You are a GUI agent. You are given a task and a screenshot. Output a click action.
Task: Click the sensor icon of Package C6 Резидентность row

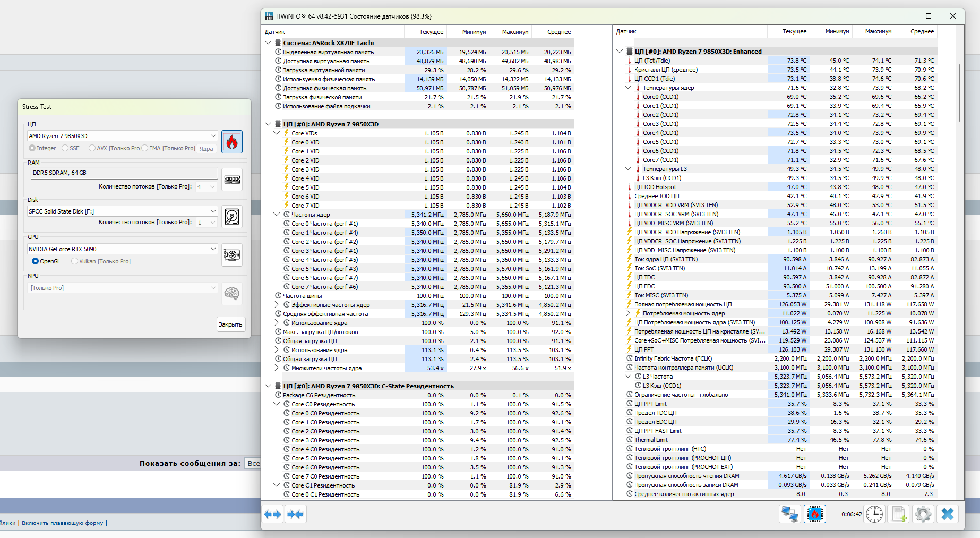coord(278,395)
